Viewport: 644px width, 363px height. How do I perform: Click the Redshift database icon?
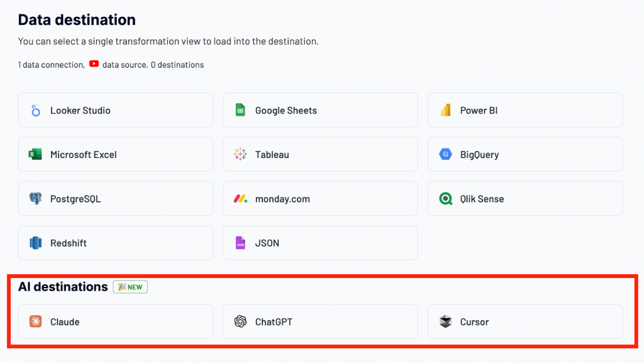click(x=36, y=243)
